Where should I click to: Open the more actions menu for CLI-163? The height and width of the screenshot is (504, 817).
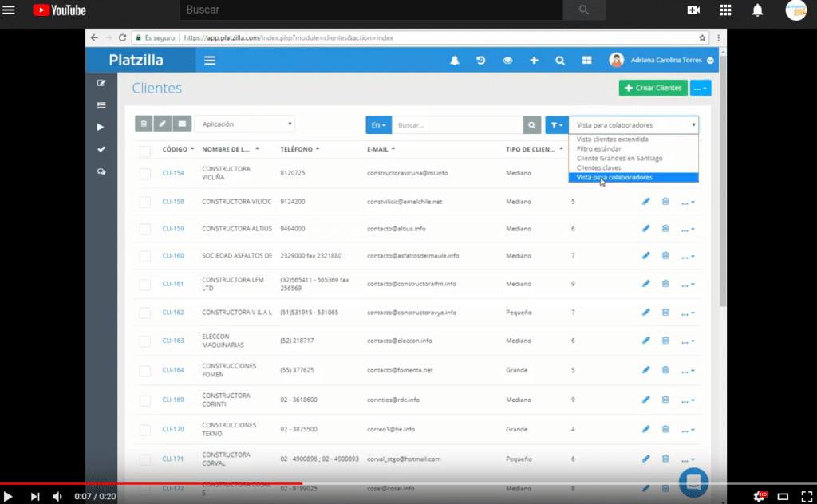[688, 341]
